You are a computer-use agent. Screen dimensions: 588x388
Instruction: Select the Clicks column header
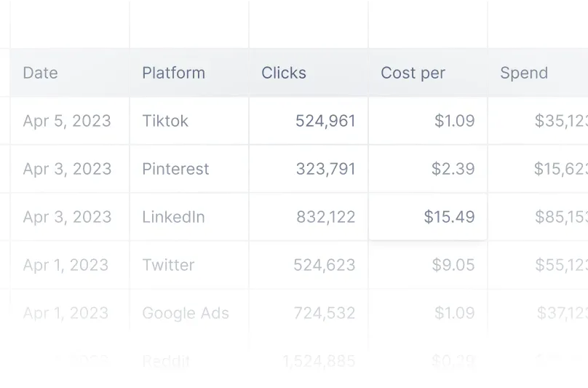[284, 73]
